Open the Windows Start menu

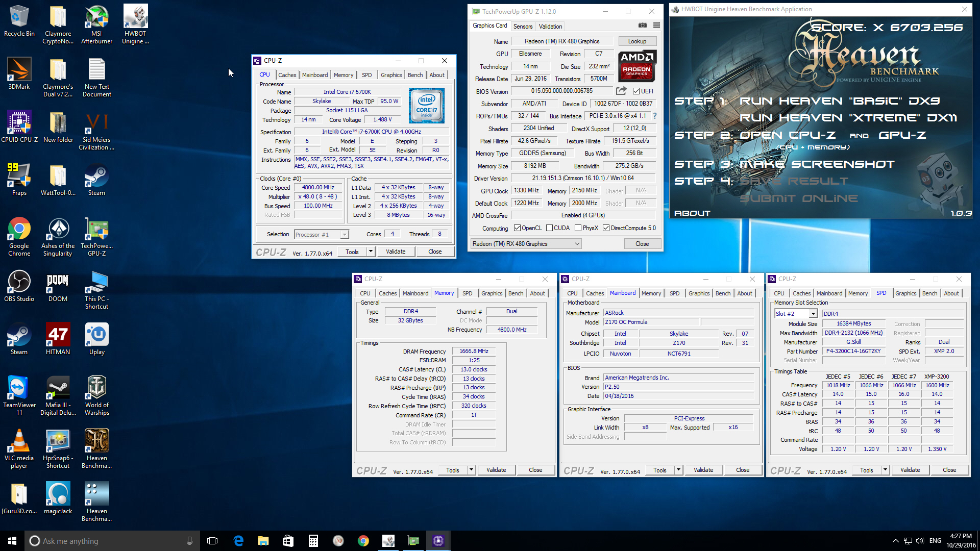click(12, 541)
